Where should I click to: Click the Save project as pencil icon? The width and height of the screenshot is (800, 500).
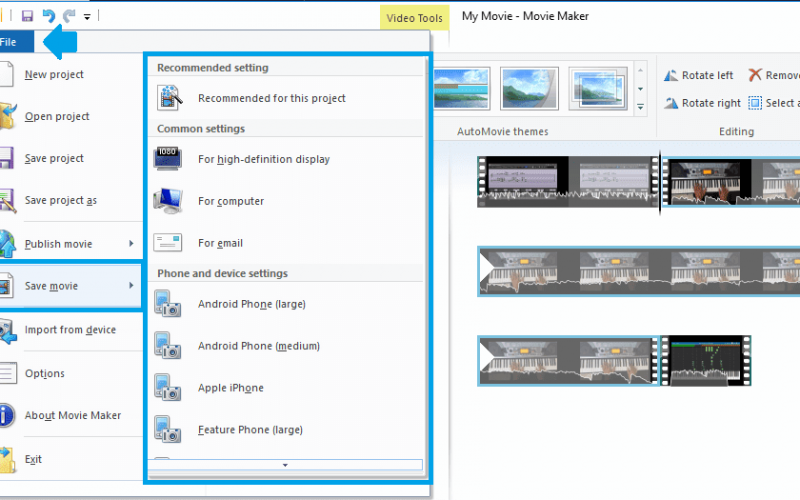click(x=8, y=200)
